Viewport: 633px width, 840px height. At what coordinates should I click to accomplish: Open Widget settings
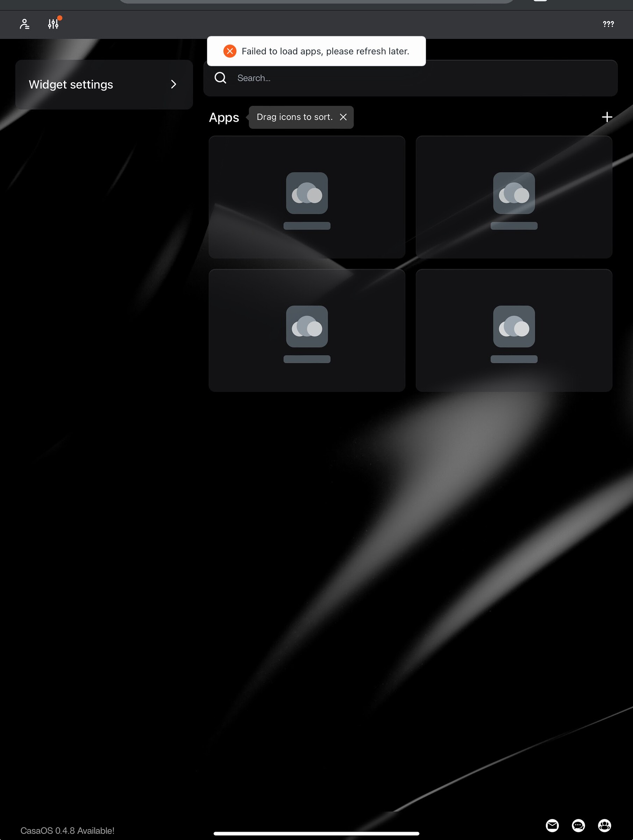(x=71, y=84)
